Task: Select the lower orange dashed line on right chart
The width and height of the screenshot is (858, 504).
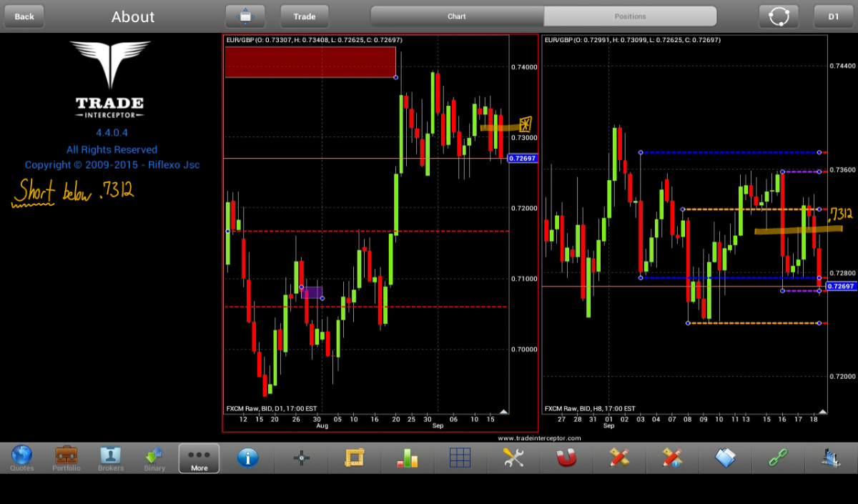Action: coord(754,323)
